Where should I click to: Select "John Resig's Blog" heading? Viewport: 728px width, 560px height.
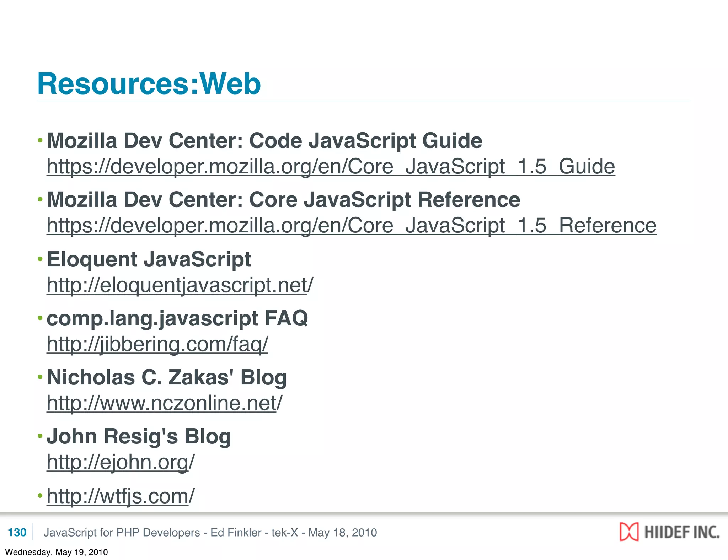click(x=139, y=436)
